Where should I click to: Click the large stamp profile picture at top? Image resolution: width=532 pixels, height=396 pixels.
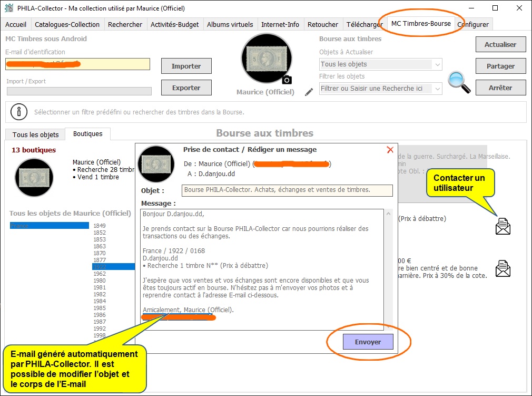[267, 59]
